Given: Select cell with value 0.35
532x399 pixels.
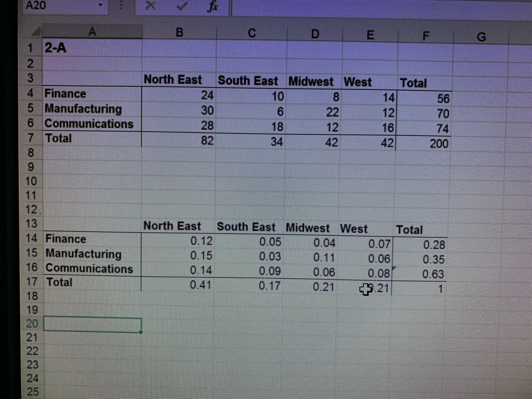Looking at the screenshot, I should click(x=420, y=259).
